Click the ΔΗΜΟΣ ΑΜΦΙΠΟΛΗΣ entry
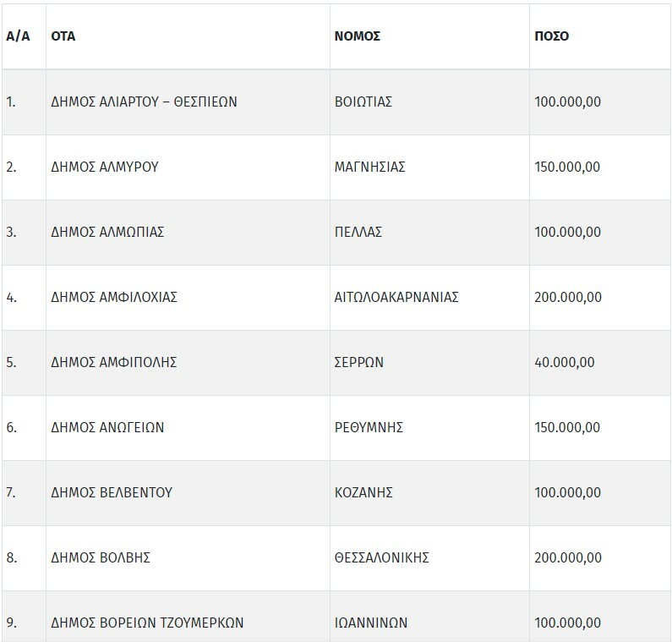The image size is (672, 642). 113,362
